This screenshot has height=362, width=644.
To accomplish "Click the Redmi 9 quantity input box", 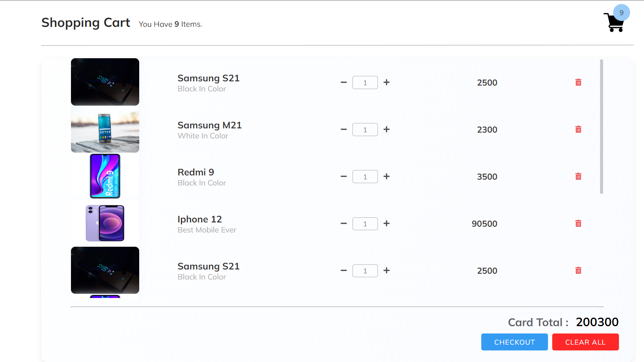I will click(365, 177).
